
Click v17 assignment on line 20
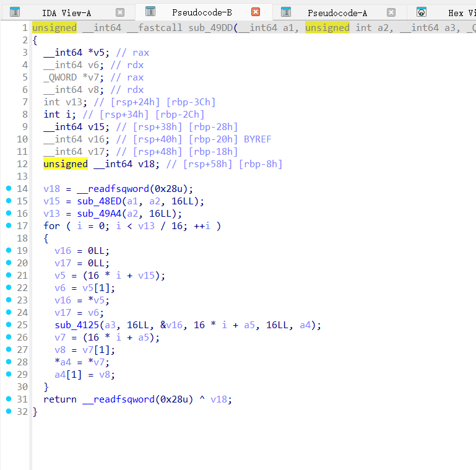[63, 263]
